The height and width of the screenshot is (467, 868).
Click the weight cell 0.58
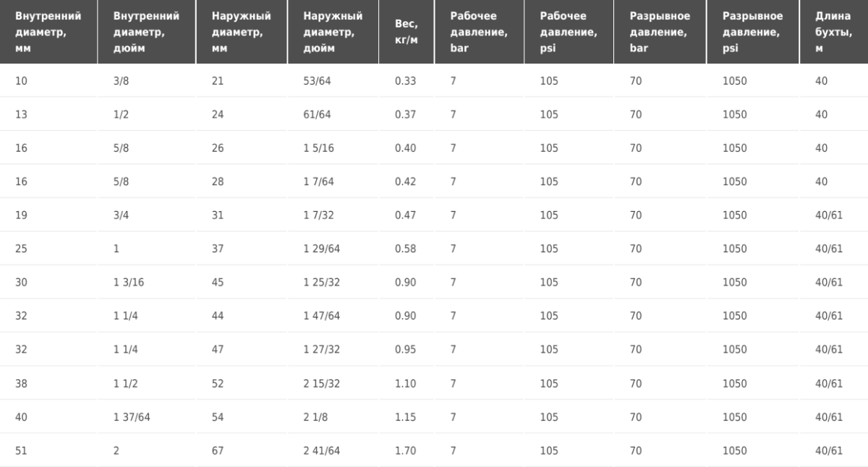point(407,249)
